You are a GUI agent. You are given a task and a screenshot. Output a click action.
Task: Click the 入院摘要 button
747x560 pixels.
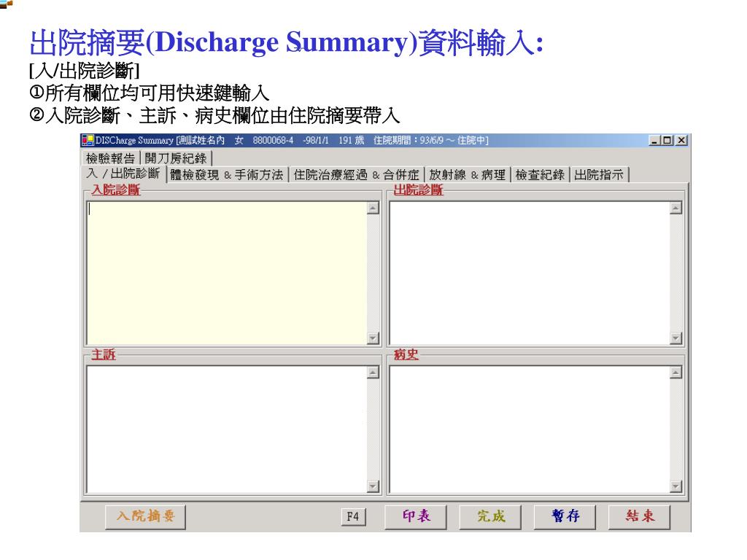145,517
